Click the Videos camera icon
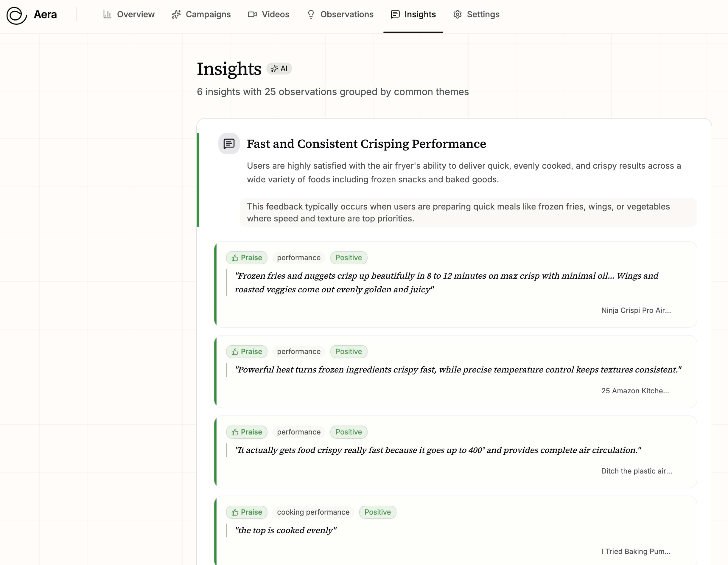 click(252, 14)
